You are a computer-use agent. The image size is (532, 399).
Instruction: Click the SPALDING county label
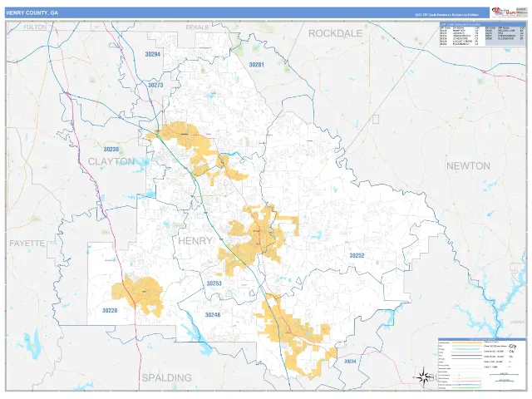(x=166, y=377)
